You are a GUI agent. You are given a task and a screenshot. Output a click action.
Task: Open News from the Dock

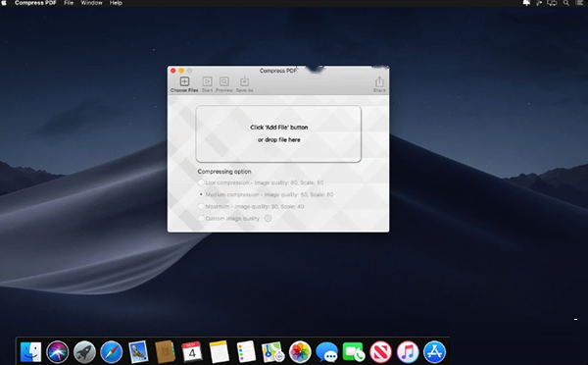click(380, 352)
